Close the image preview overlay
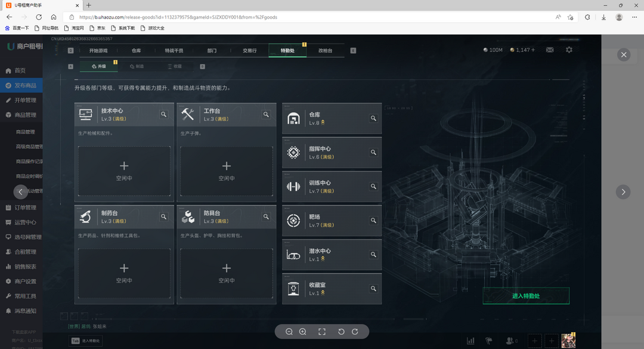 (624, 55)
